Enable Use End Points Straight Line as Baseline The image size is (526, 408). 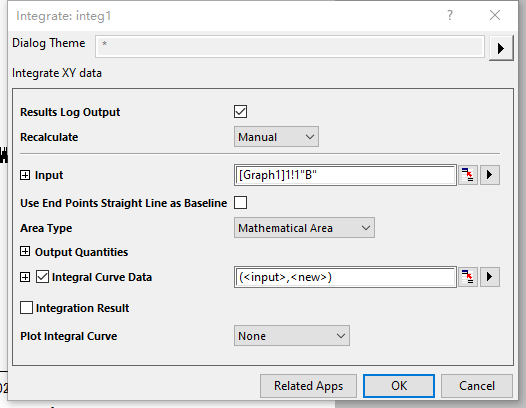pyautogui.click(x=241, y=203)
